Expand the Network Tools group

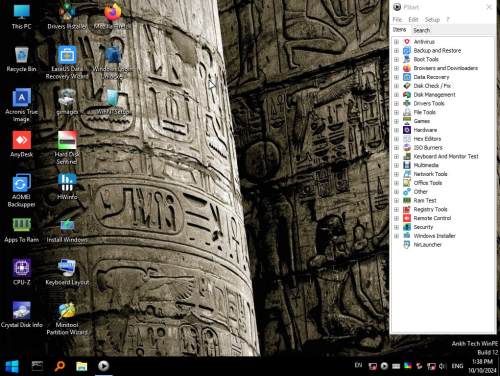coord(396,174)
